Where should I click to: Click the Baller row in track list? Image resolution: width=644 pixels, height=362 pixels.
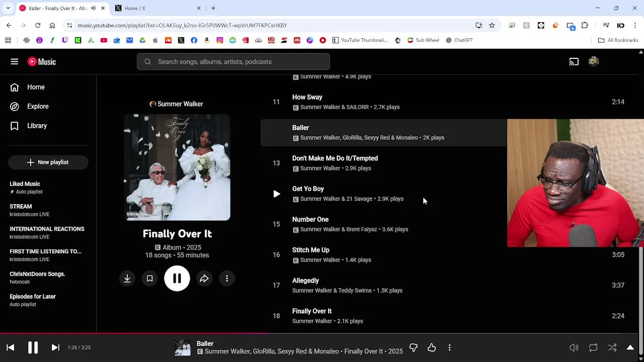[x=383, y=133]
